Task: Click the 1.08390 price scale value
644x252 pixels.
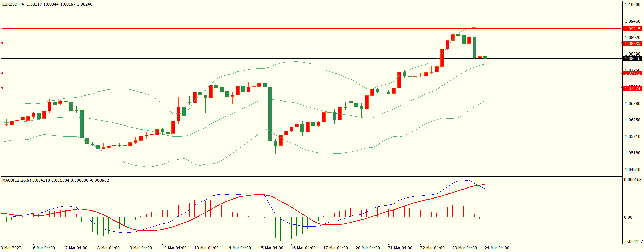Action: [x=632, y=54]
